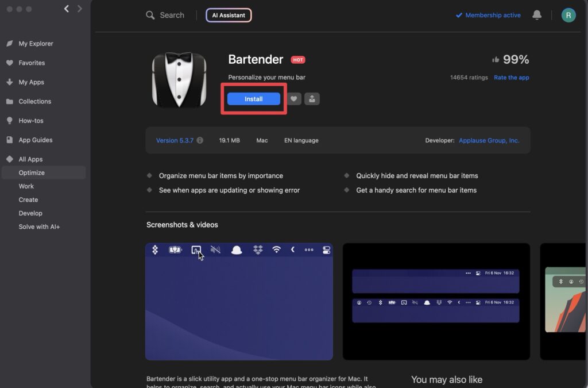Click the 'Screenshots & videos' heading
This screenshot has height=388, width=588.
click(182, 225)
